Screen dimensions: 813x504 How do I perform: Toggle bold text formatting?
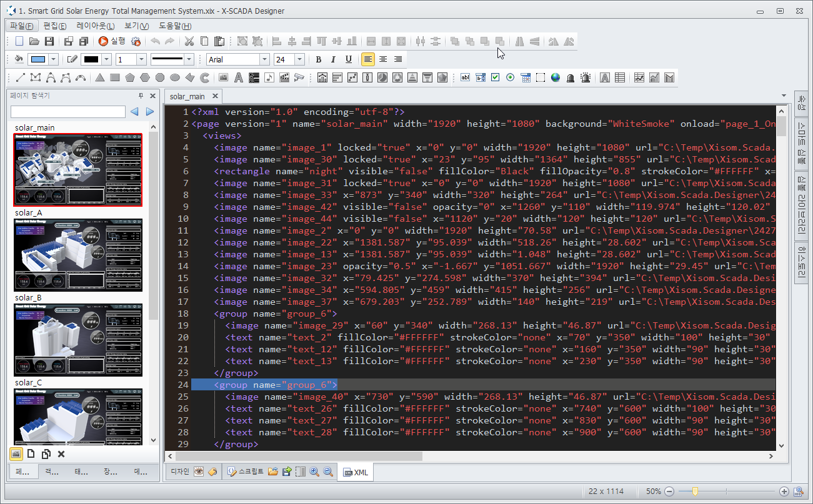coord(319,59)
